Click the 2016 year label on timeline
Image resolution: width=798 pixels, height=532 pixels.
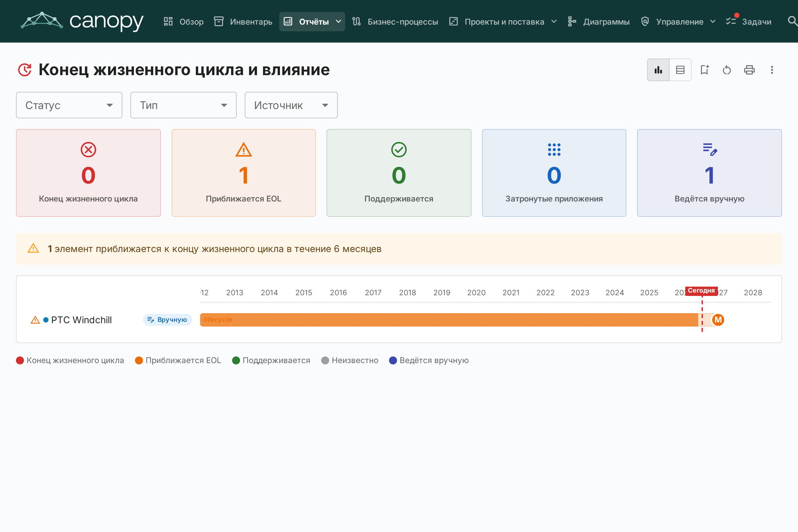pos(338,293)
